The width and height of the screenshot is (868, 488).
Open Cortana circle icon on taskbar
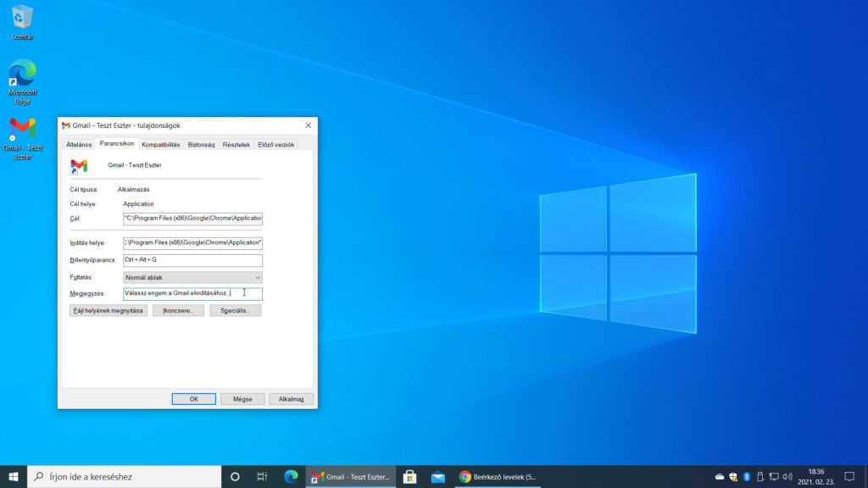[x=235, y=476]
